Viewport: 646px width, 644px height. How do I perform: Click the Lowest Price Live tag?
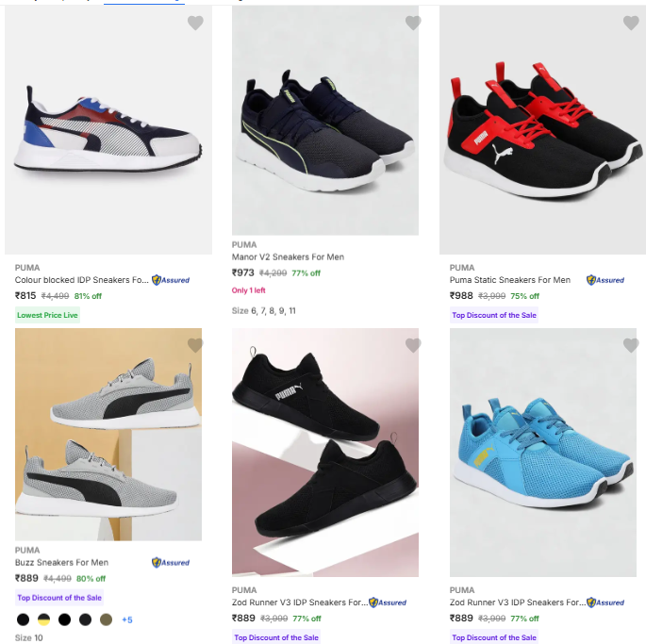coord(47,315)
